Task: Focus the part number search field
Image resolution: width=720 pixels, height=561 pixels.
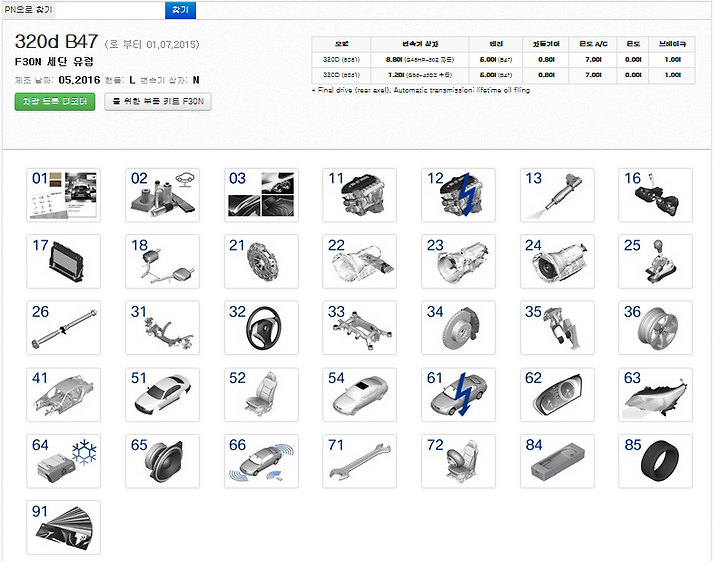Action: click(x=110, y=10)
